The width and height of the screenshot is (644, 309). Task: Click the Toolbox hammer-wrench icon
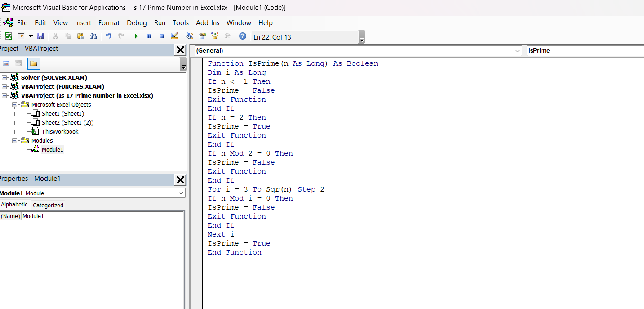coord(227,36)
